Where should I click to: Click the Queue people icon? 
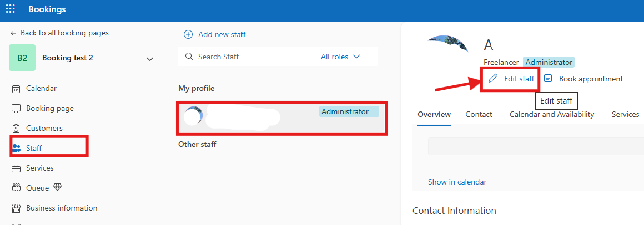coord(16,188)
